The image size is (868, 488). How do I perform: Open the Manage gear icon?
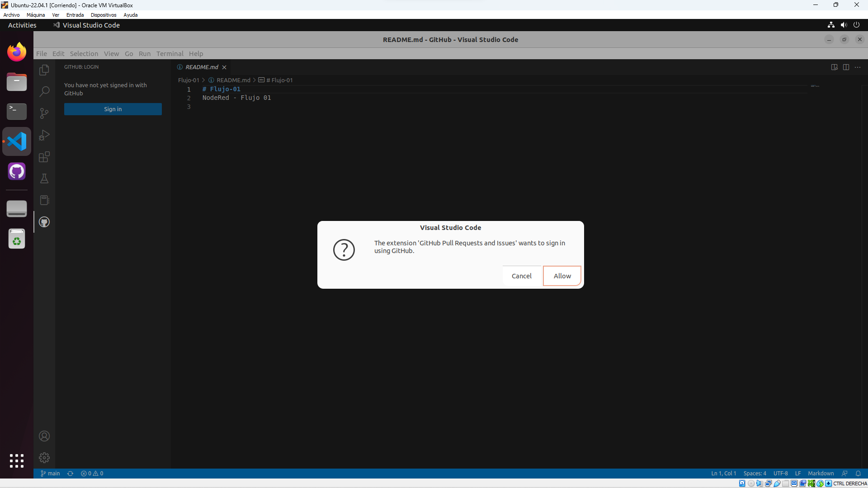pos(44,457)
